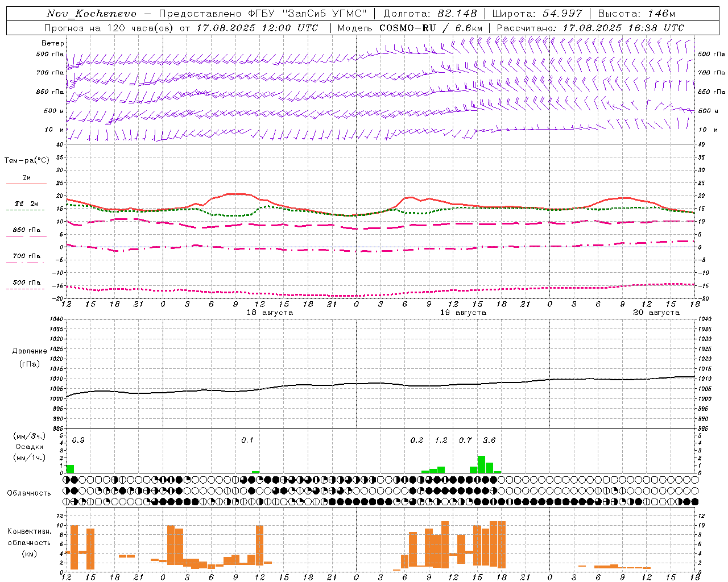The width and height of the screenshot is (728, 582).
Task: Select the Td 2м dew point legend entry
Action: click(x=27, y=203)
